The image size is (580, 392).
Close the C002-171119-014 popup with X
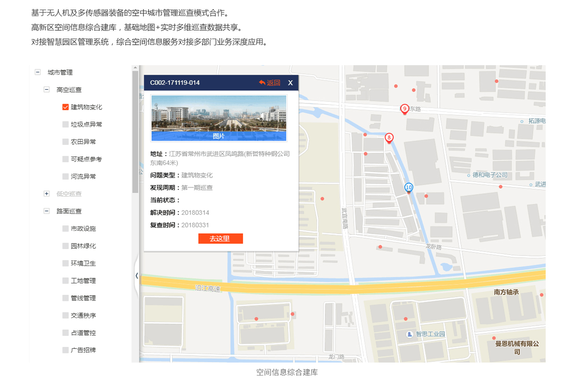tap(290, 83)
